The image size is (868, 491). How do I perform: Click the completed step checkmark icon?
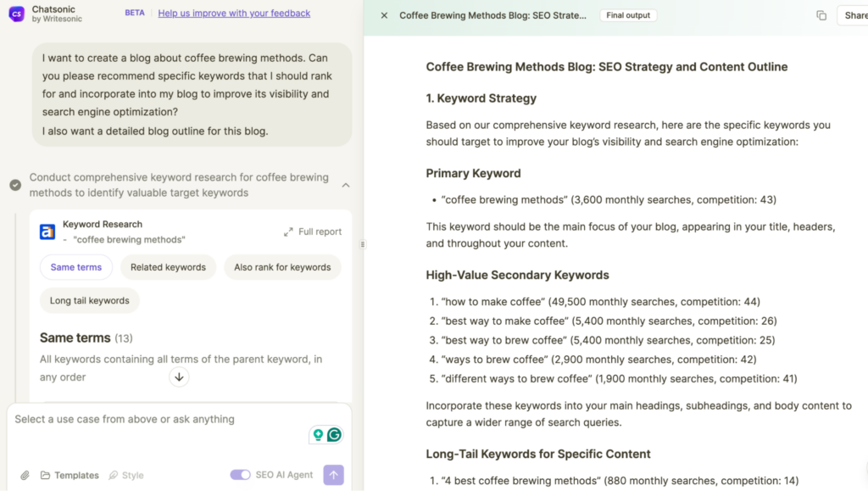(x=15, y=185)
